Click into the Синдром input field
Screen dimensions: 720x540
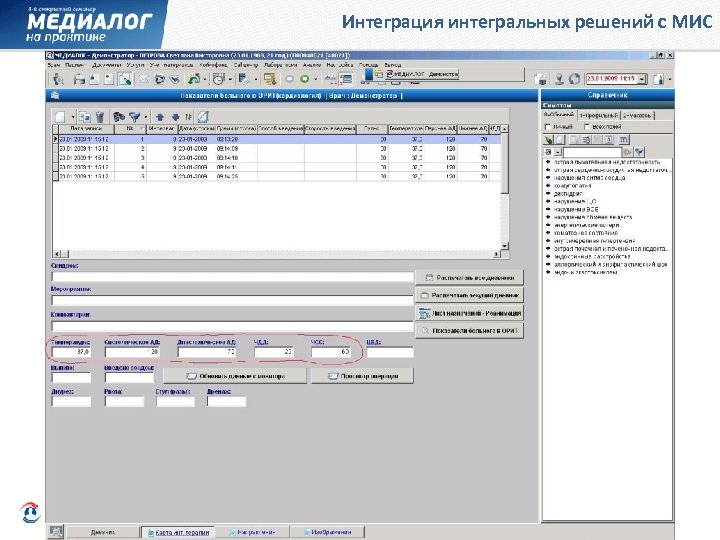(232, 276)
